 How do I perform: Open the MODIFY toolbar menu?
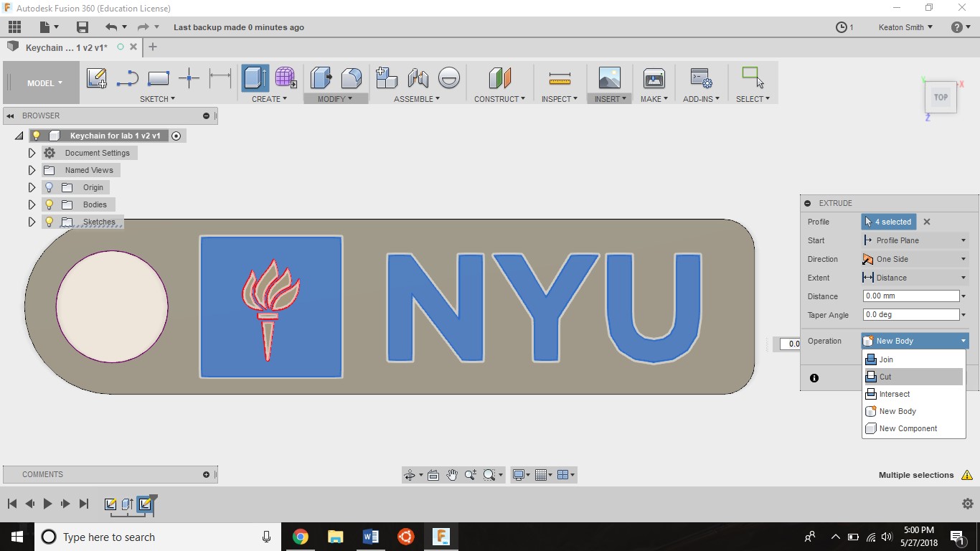click(x=335, y=99)
